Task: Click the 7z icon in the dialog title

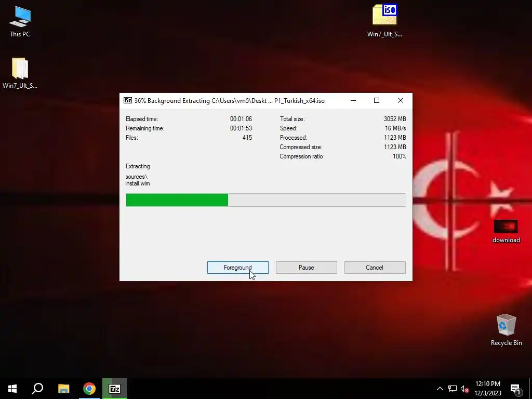Action: [128, 100]
